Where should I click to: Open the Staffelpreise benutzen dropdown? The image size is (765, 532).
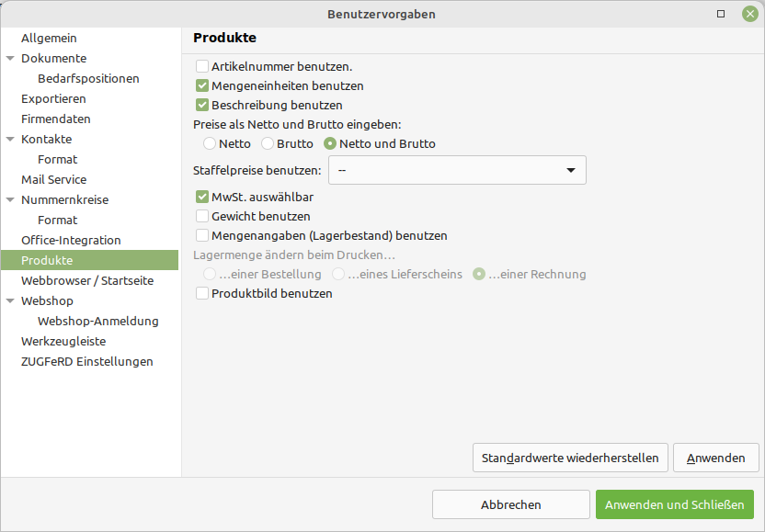click(x=457, y=170)
